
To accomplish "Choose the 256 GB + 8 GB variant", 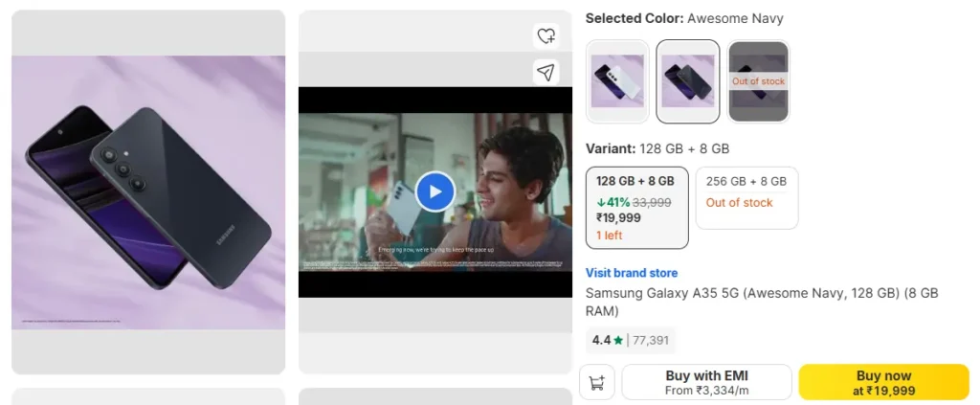I will pyautogui.click(x=746, y=197).
